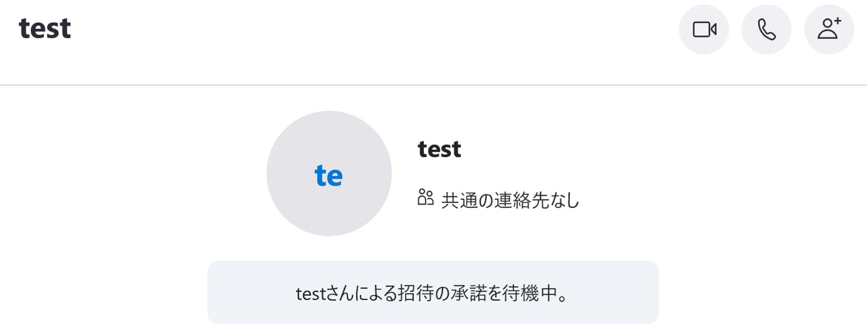Screen dimensions: 868x329
Task: Click the pending invitation banner
Action: click(x=433, y=293)
